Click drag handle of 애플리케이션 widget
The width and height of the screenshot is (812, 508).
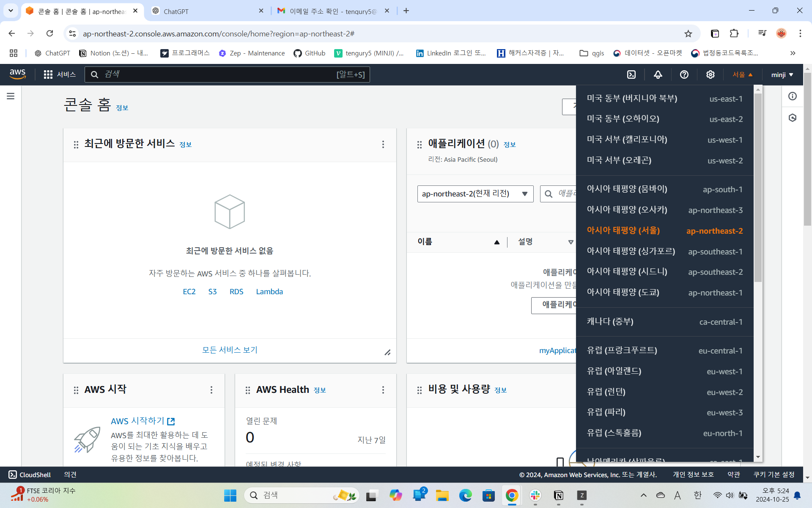click(x=420, y=145)
